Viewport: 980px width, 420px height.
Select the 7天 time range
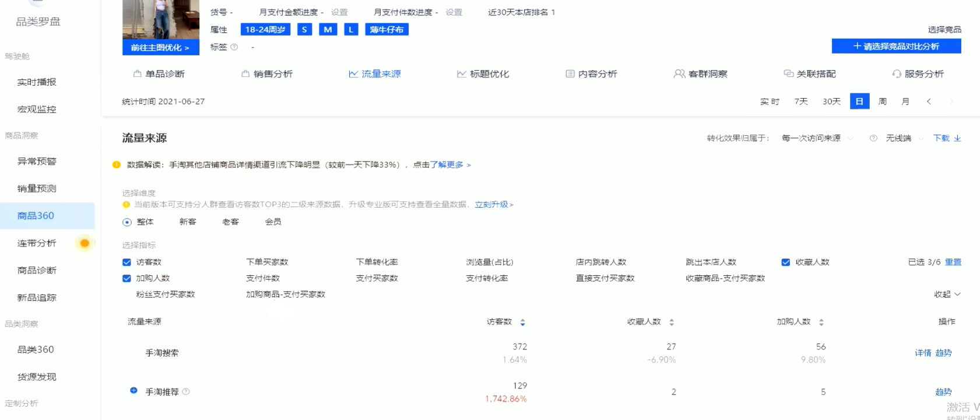pos(801,101)
